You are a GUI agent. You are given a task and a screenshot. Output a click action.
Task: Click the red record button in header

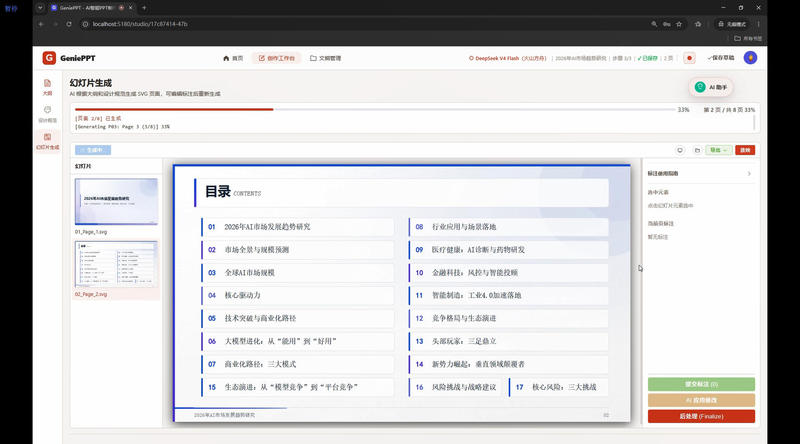689,58
